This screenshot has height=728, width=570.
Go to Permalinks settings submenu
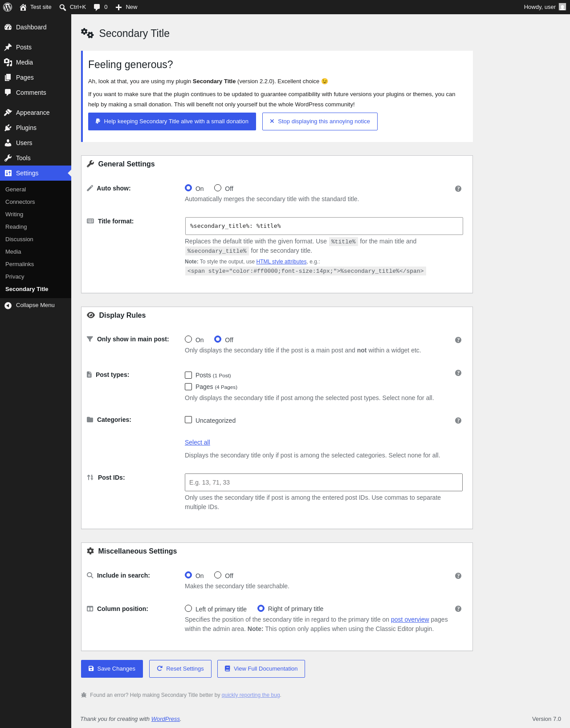coord(20,264)
